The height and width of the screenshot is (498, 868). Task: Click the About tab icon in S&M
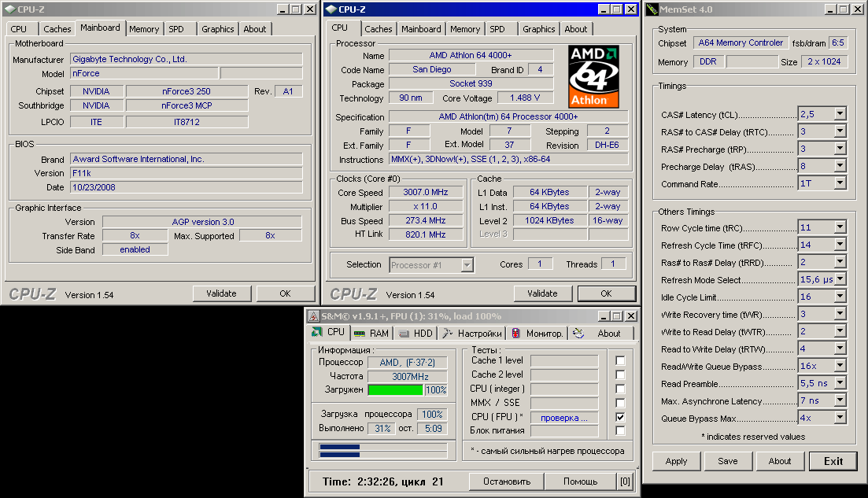coord(578,333)
